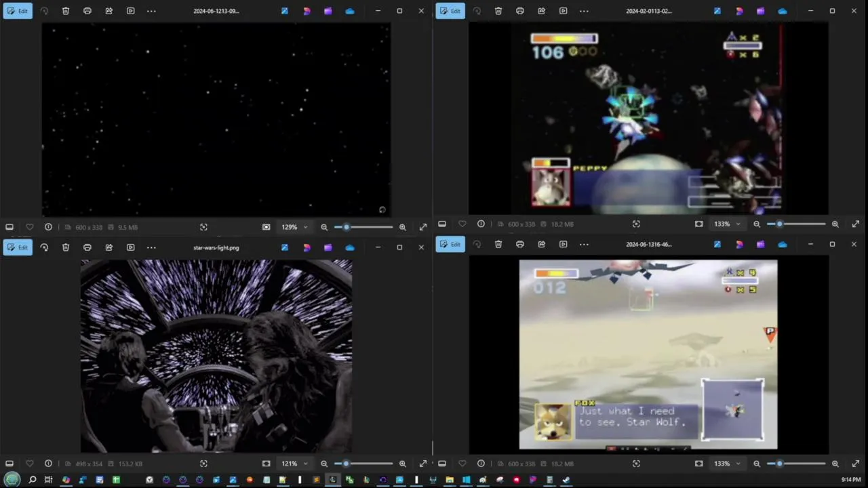
Task: Favorite the image in the 2024-02-0113-02 window
Action: click(462, 224)
